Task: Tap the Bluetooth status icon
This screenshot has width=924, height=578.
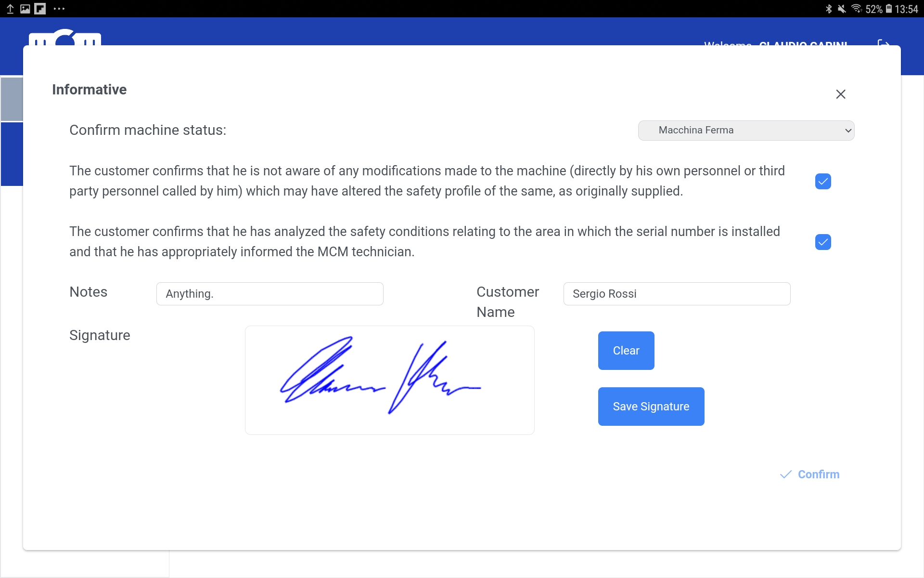Action: (x=828, y=9)
